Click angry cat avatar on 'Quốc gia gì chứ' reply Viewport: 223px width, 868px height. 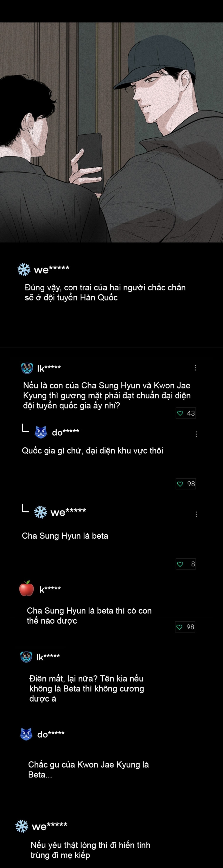click(x=41, y=432)
